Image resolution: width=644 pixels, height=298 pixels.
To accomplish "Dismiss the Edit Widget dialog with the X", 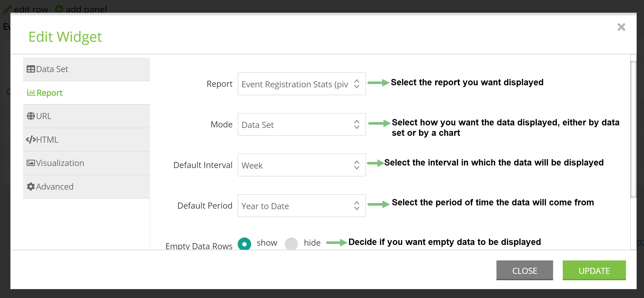I will (x=621, y=27).
